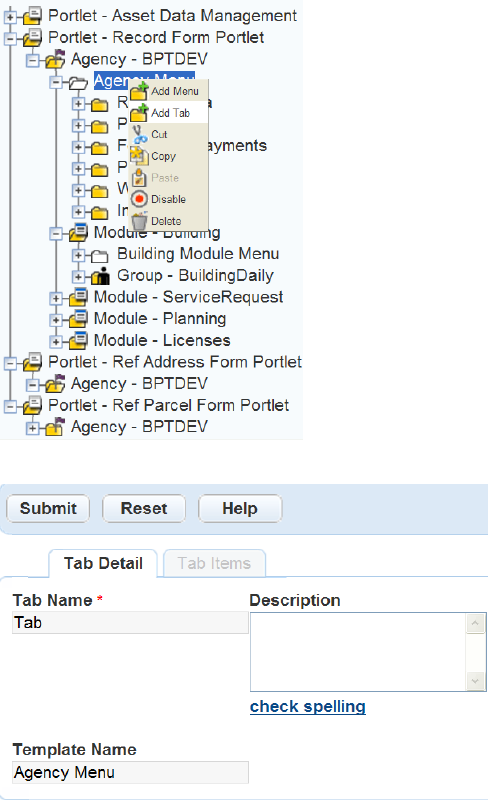The image size is (488, 804).
Task: Switch to the Tab Items tab
Action: [214, 564]
